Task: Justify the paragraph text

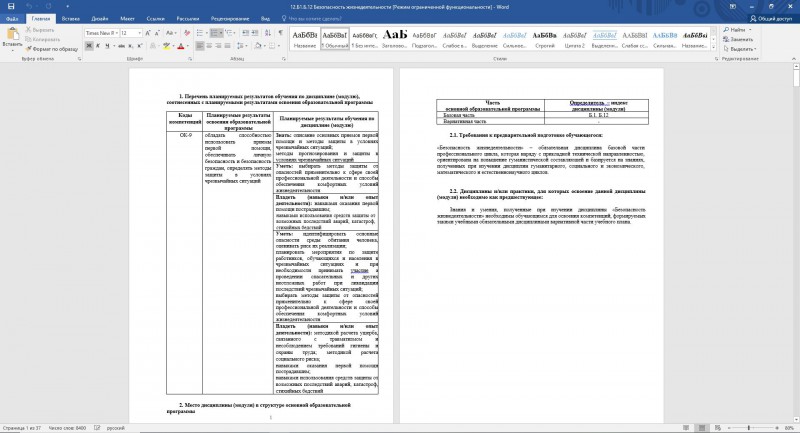Action: (x=228, y=46)
